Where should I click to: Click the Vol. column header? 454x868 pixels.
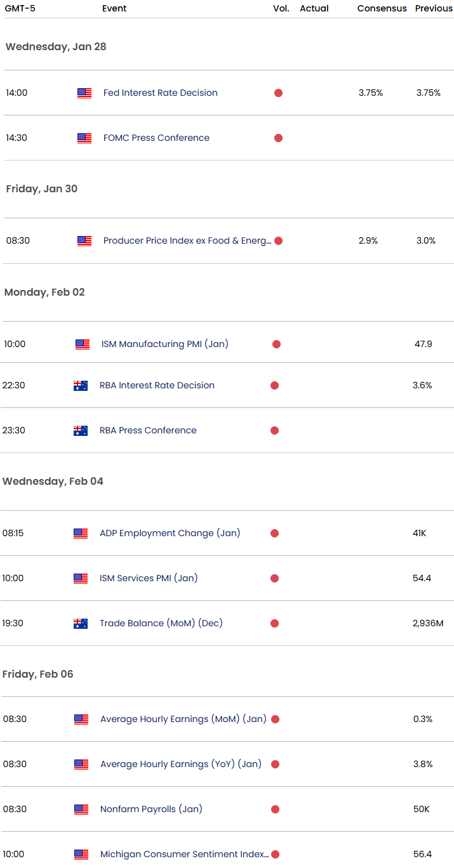point(281,8)
